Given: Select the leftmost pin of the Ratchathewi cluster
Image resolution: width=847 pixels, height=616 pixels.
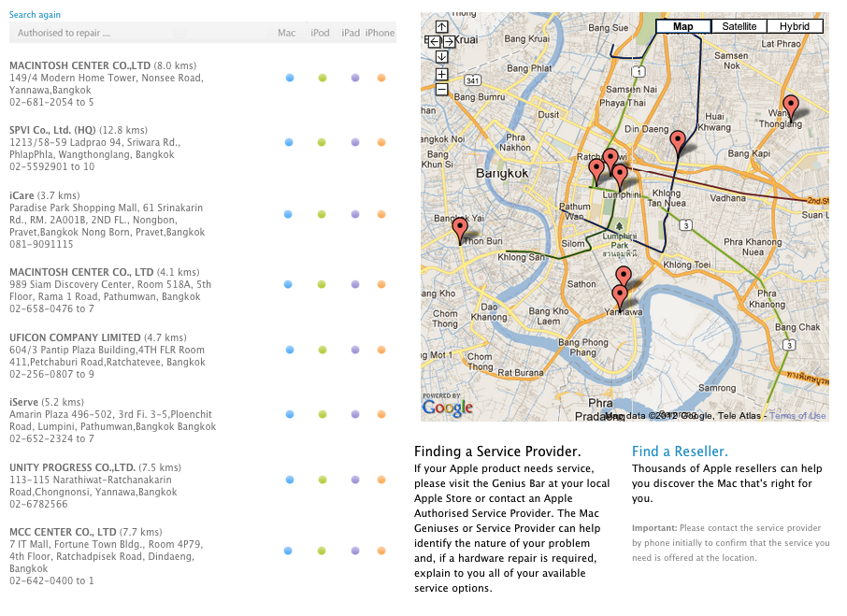Looking at the screenshot, I should pos(596,172).
